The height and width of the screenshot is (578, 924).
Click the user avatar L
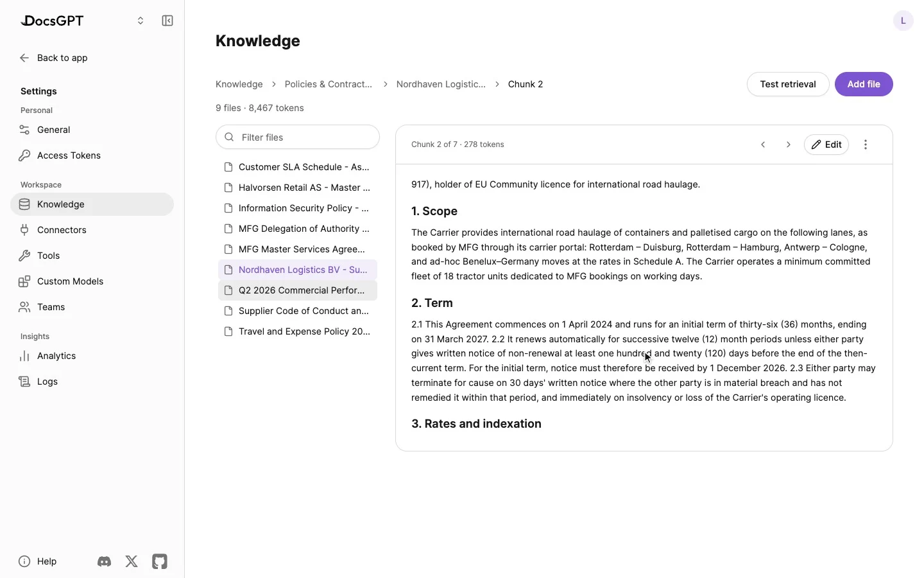click(903, 21)
